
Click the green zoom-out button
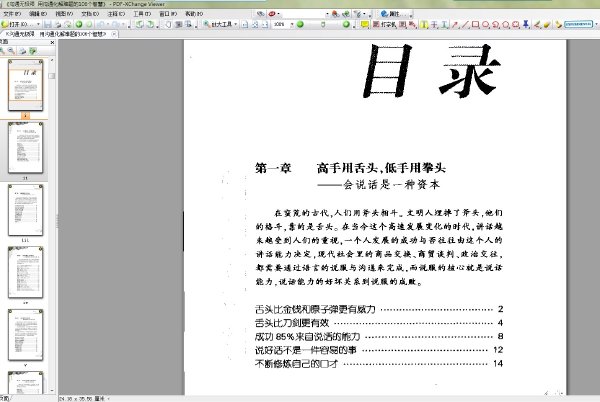pos(300,24)
